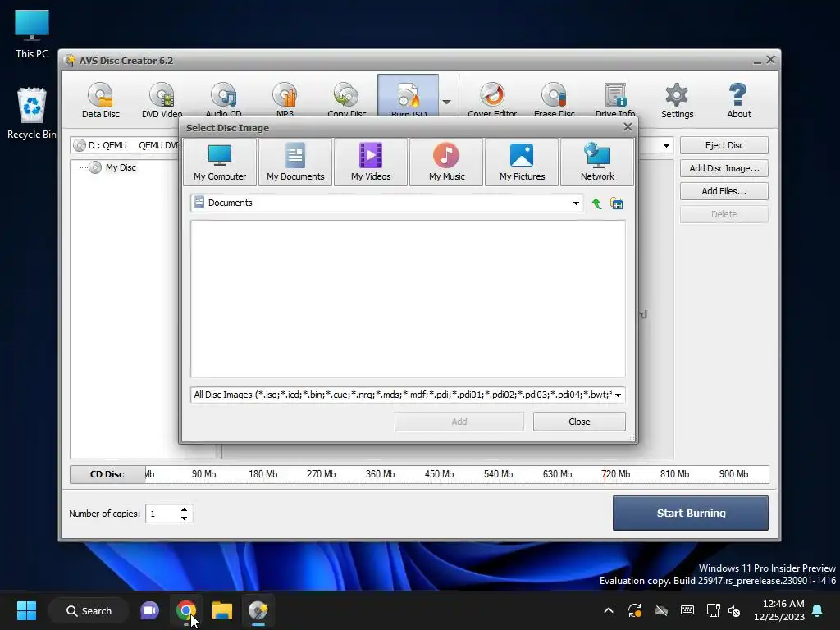Click the file list area in dialog

click(x=408, y=299)
